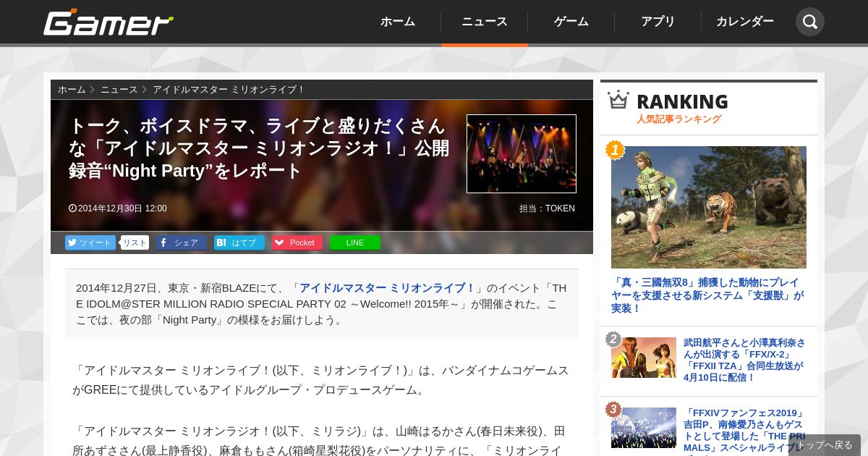Screen dimensions: 868x456
Task: Open ranking 3 FFXIV fan fest thumbnail
Action: click(644, 428)
